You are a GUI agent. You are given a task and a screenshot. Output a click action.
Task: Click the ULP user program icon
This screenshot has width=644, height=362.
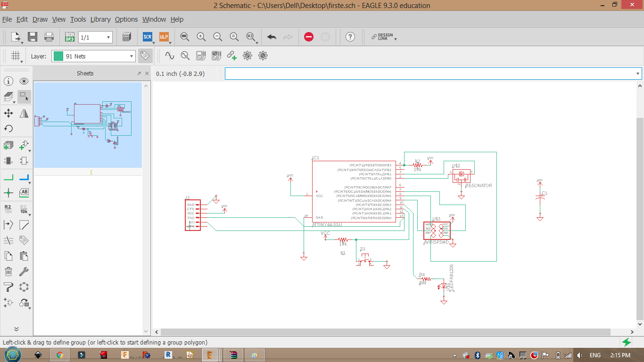164,37
